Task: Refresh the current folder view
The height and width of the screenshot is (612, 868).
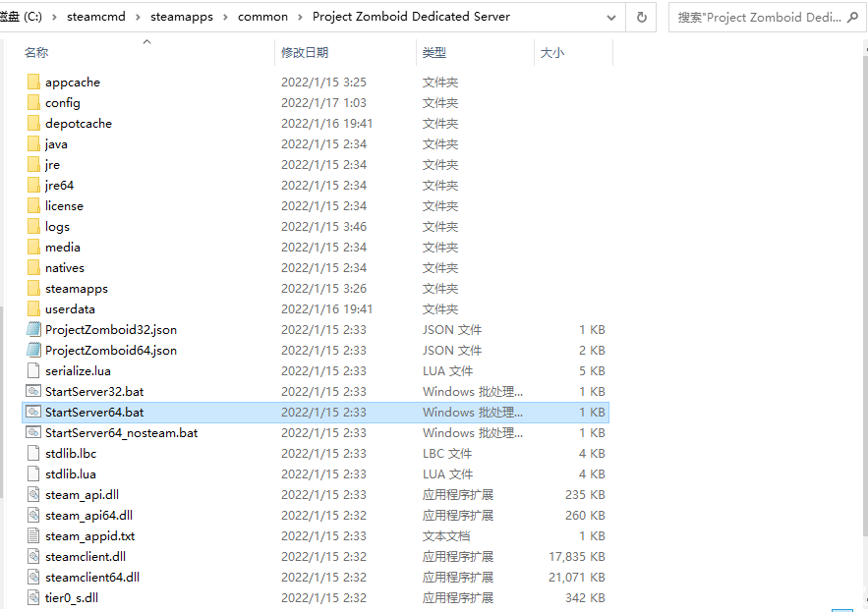Action: click(x=641, y=17)
